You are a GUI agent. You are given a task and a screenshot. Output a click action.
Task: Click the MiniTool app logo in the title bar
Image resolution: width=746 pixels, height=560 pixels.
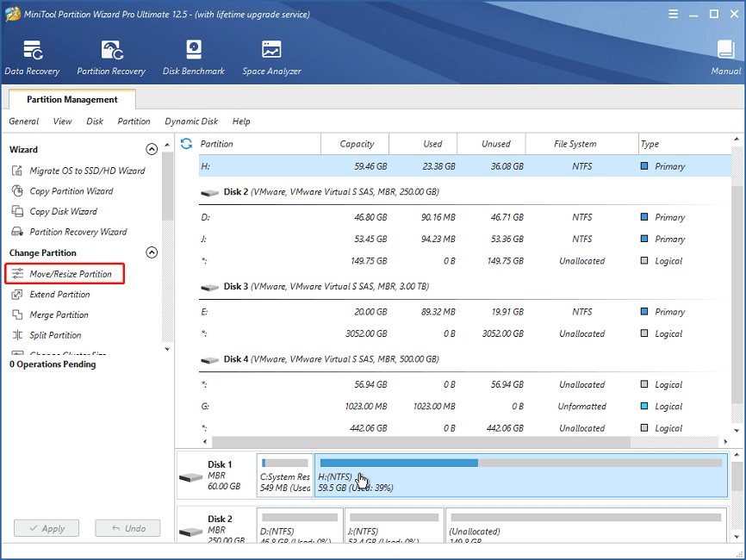pyautogui.click(x=13, y=14)
